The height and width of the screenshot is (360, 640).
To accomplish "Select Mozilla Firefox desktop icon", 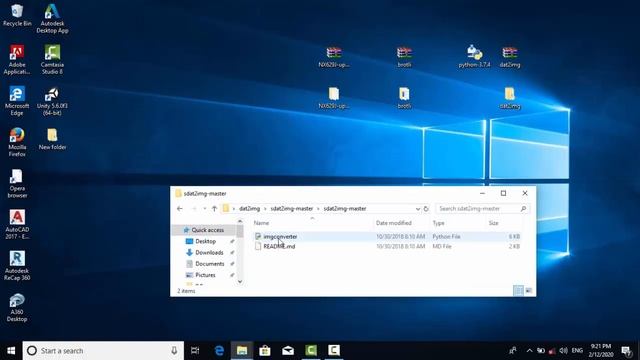I will pos(17,142).
